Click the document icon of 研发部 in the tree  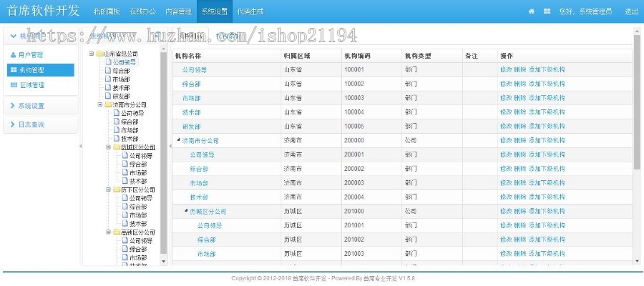click(108, 96)
